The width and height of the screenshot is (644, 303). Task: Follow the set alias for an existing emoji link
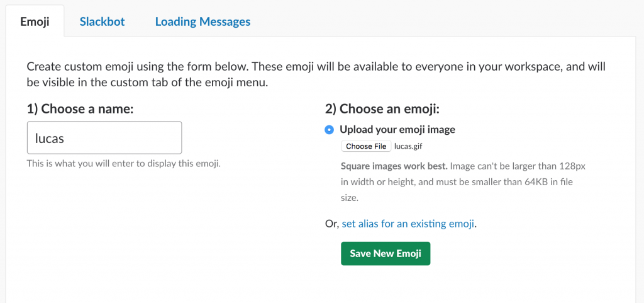click(408, 224)
